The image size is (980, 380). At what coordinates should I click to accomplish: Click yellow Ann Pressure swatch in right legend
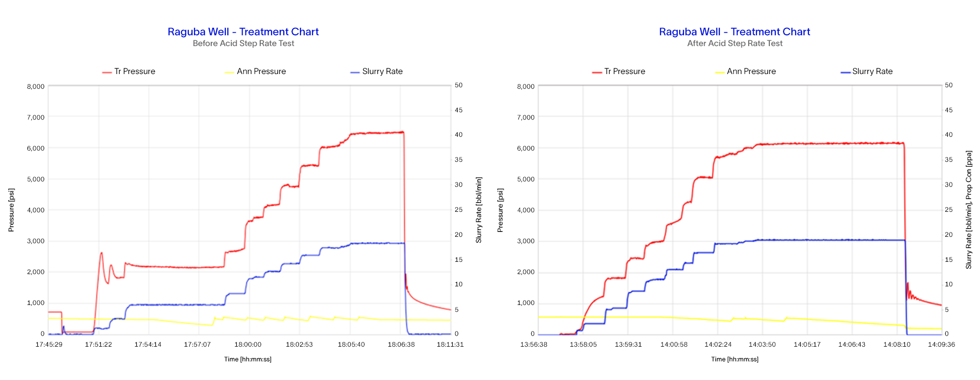coord(719,72)
